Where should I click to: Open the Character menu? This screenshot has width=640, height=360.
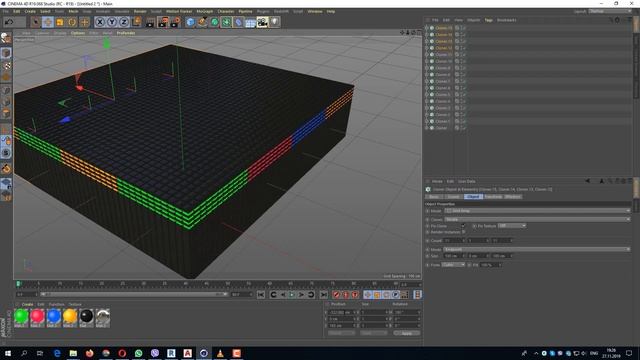pos(226,11)
